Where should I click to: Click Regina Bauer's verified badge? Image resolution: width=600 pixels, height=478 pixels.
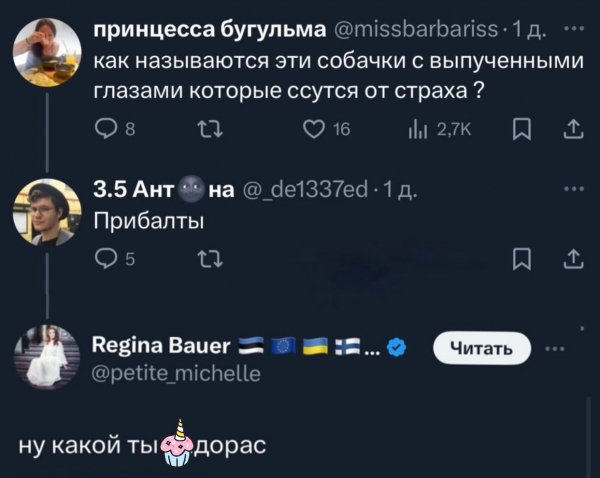397,348
